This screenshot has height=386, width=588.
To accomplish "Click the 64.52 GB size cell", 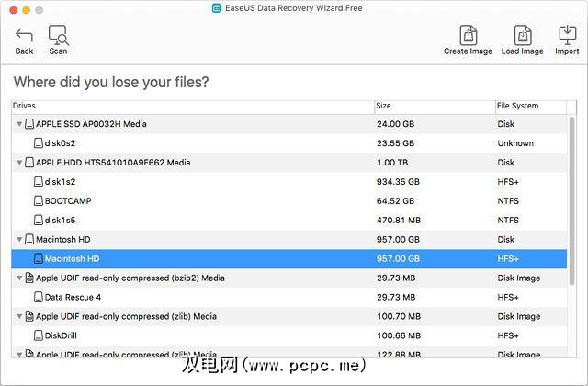I will click(395, 201).
